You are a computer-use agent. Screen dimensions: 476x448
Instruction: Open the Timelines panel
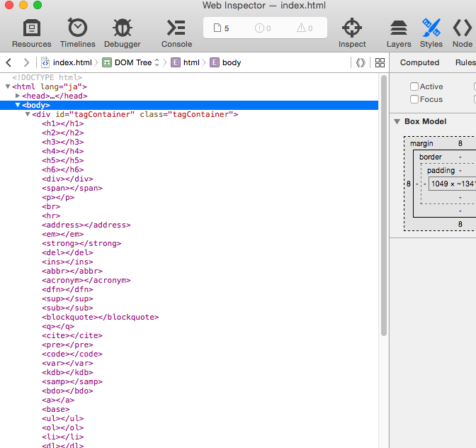[x=78, y=33]
